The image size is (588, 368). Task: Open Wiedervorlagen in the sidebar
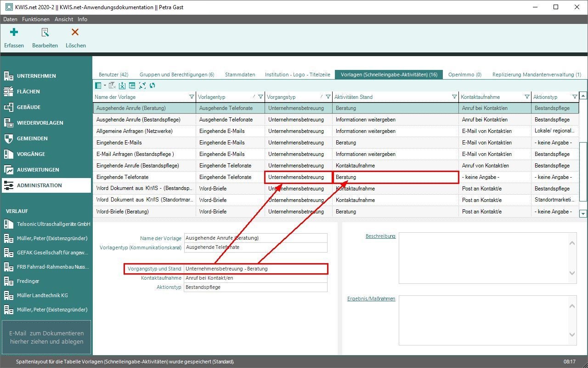click(x=46, y=123)
